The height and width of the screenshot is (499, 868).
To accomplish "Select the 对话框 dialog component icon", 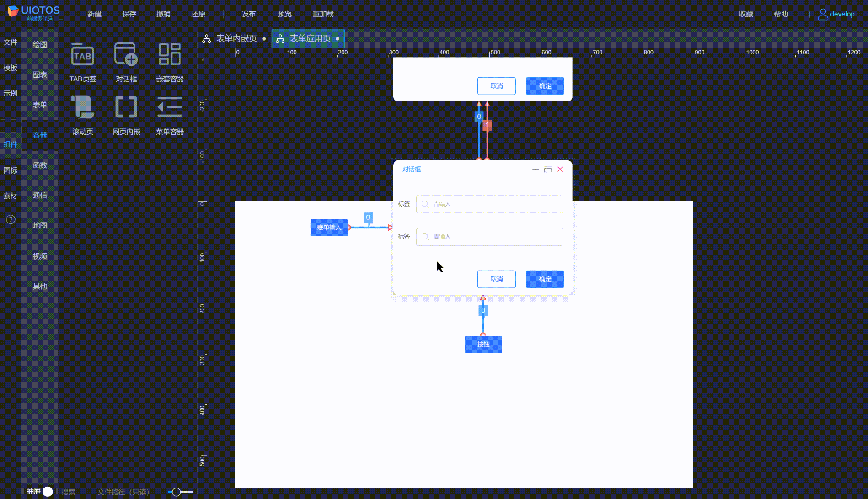I will 126,55.
